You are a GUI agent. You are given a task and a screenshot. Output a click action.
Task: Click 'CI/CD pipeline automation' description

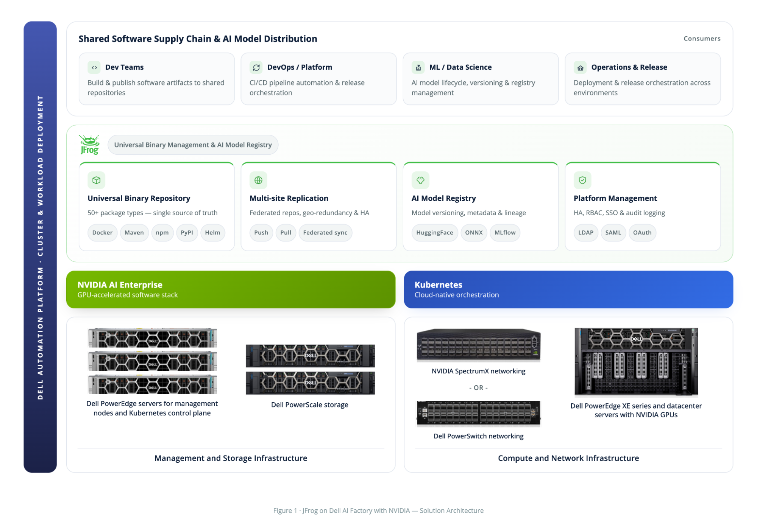(x=307, y=88)
